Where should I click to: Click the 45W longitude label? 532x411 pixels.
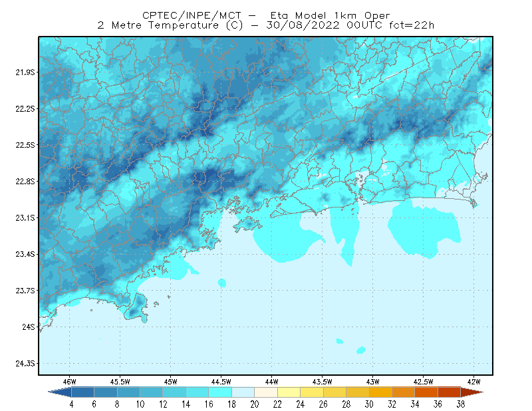pyautogui.click(x=171, y=382)
